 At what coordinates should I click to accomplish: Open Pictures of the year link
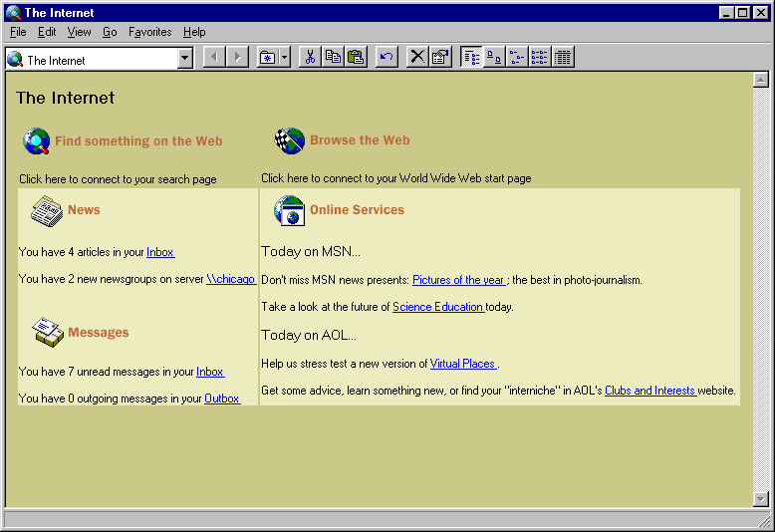click(458, 280)
